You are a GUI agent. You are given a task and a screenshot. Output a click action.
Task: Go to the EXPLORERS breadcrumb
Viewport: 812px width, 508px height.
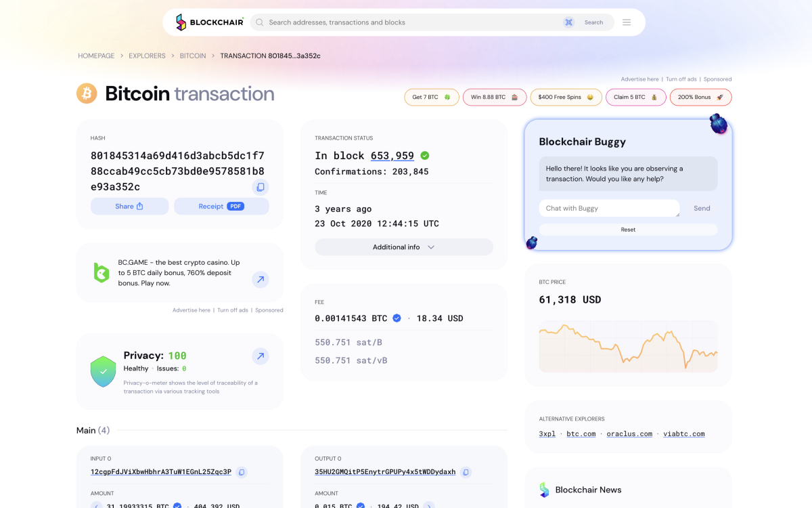[x=147, y=56]
